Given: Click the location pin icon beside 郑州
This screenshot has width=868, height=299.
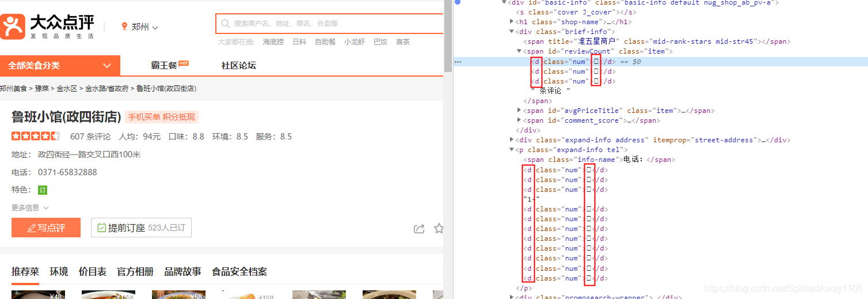Looking at the screenshot, I should (x=124, y=27).
